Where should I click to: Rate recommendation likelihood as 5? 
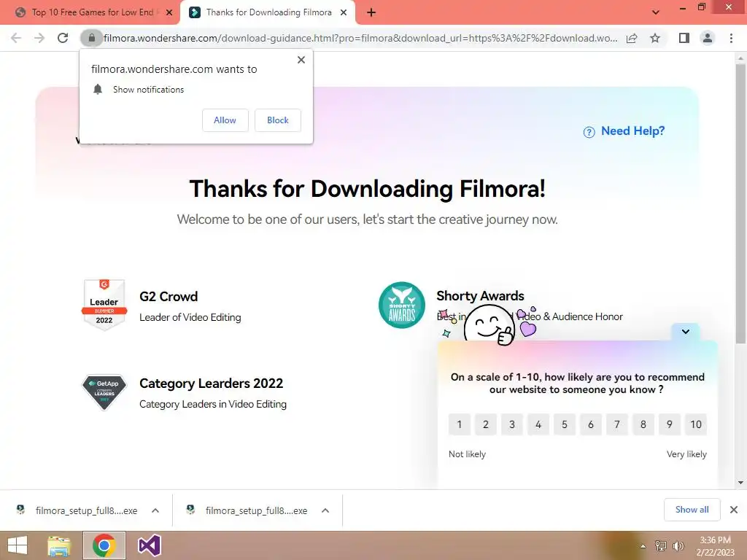pos(565,424)
